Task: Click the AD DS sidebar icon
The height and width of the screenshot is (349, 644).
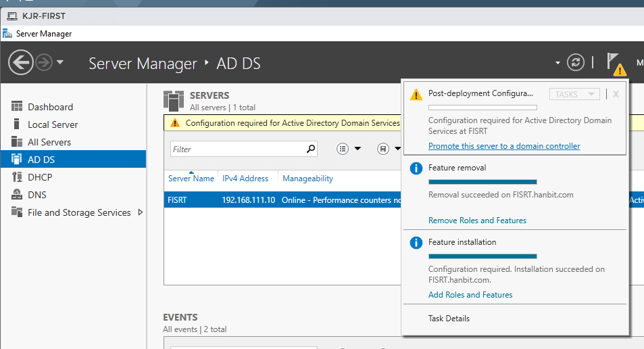Action: [x=16, y=159]
